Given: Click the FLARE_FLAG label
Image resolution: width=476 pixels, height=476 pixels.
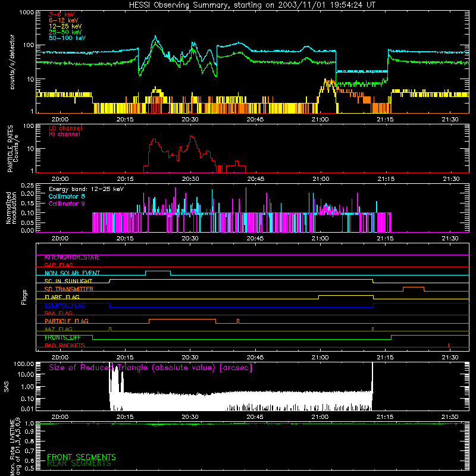Looking at the screenshot, I should click(x=62, y=297).
